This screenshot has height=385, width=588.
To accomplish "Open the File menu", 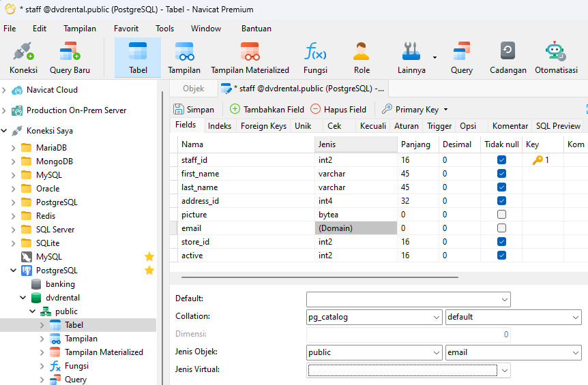I will coord(10,29).
